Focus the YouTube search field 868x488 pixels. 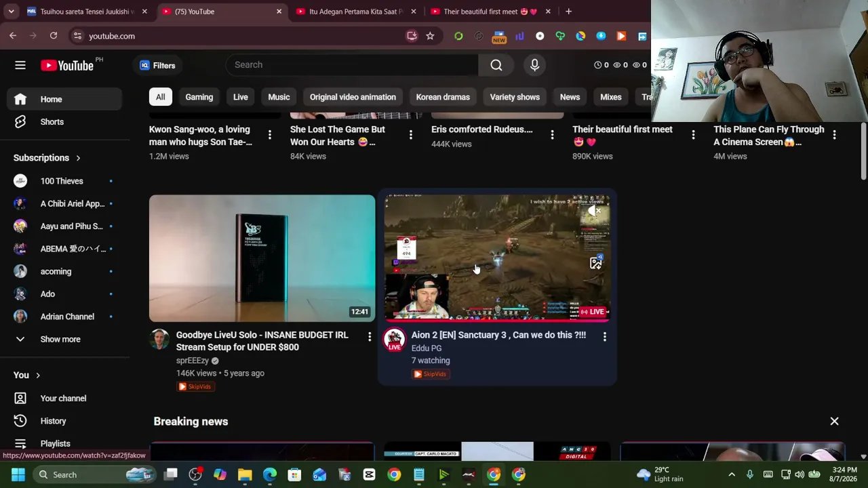pyautogui.click(x=352, y=65)
